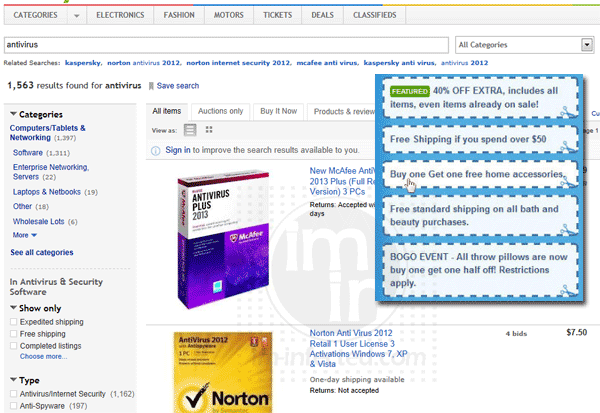Click the kaspersky related search
Image resolution: width=600 pixels, height=413 pixels.
(83, 63)
